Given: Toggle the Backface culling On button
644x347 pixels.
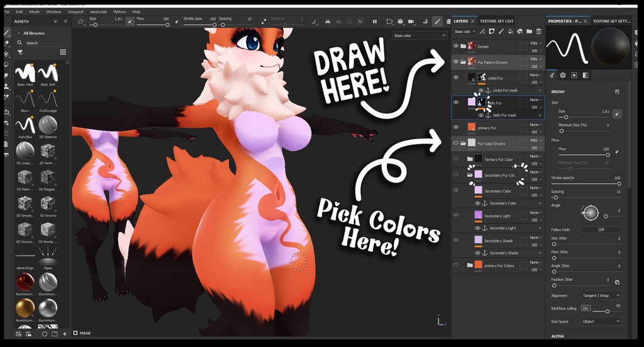Looking at the screenshot, I should [x=586, y=309].
